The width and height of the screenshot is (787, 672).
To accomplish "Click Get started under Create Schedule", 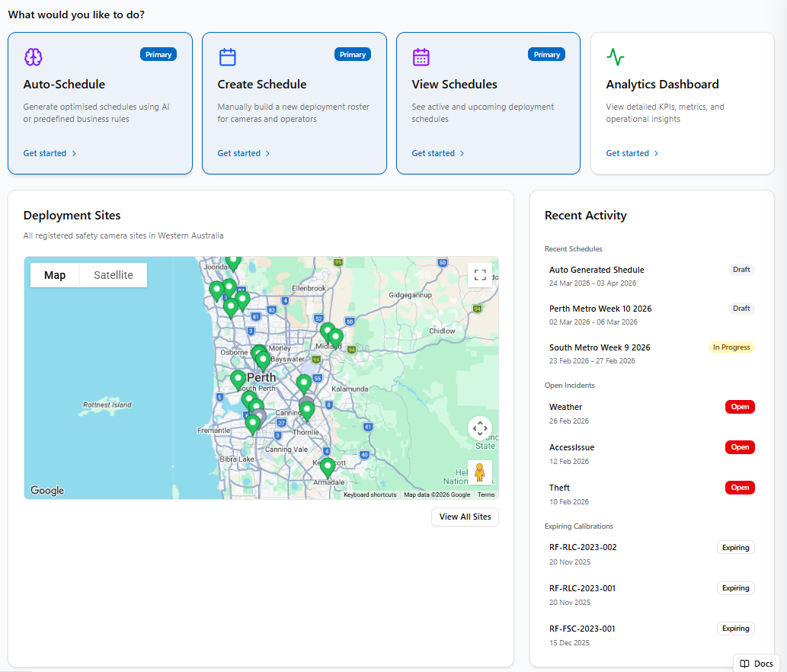I will pyautogui.click(x=244, y=153).
